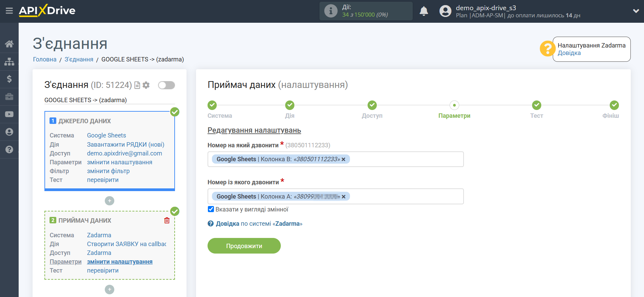Click the 'Редагування налаштувань' heading

click(x=254, y=130)
